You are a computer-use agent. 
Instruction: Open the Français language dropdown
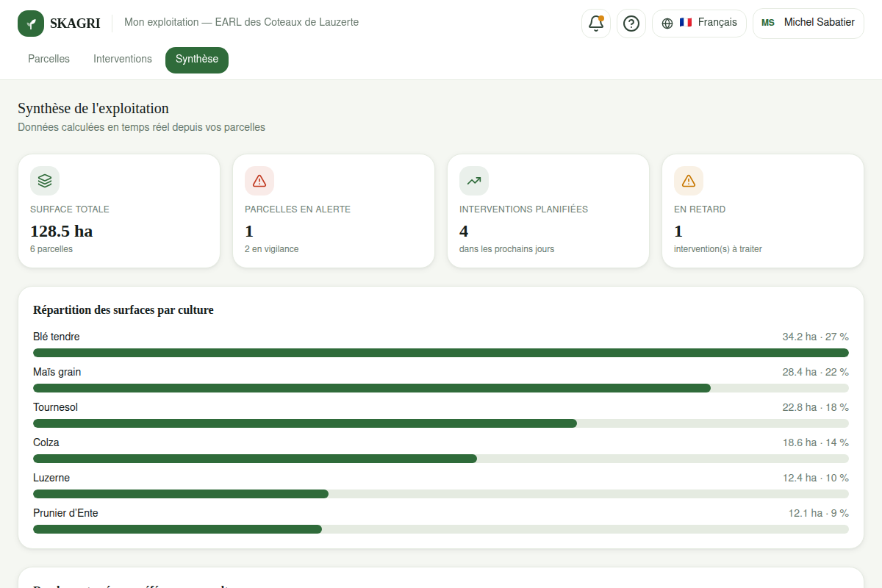coord(700,24)
